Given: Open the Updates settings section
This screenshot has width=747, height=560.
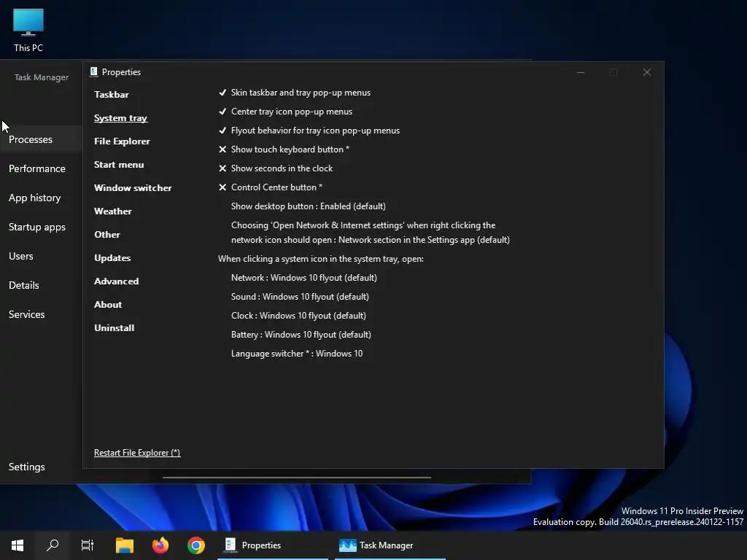Looking at the screenshot, I should tap(112, 258).
